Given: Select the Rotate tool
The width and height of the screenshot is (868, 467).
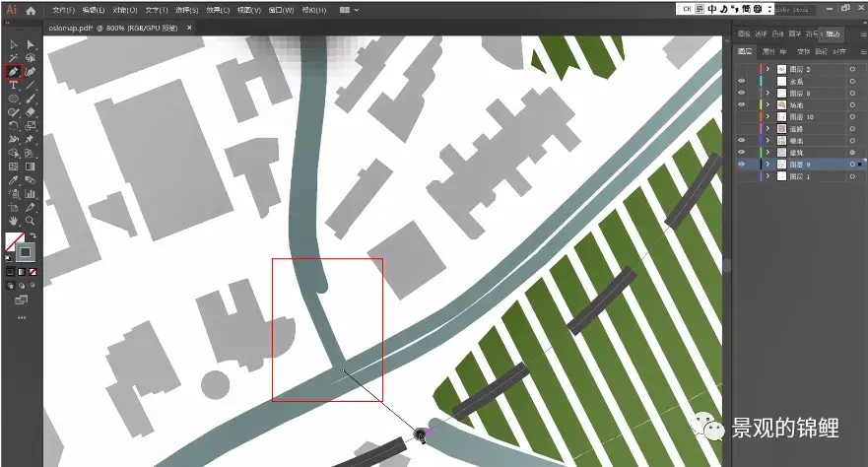Looking at the screenshot, I should (x=14, y=125).
